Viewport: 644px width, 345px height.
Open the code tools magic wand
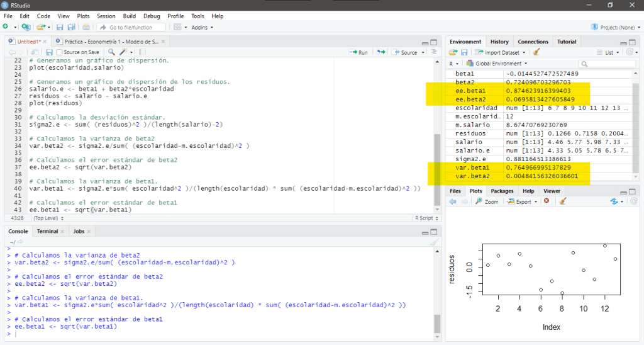pyautogui.click(x=125, y=52)
